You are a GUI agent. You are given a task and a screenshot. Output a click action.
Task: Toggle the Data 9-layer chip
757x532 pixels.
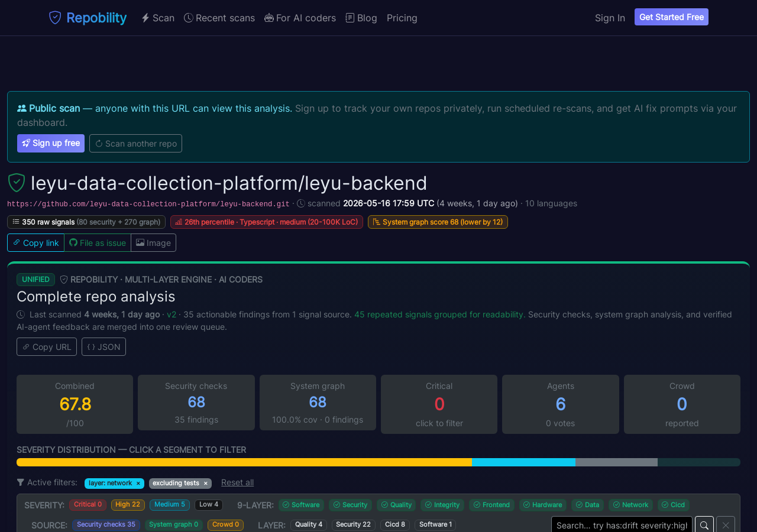[587, 505]
